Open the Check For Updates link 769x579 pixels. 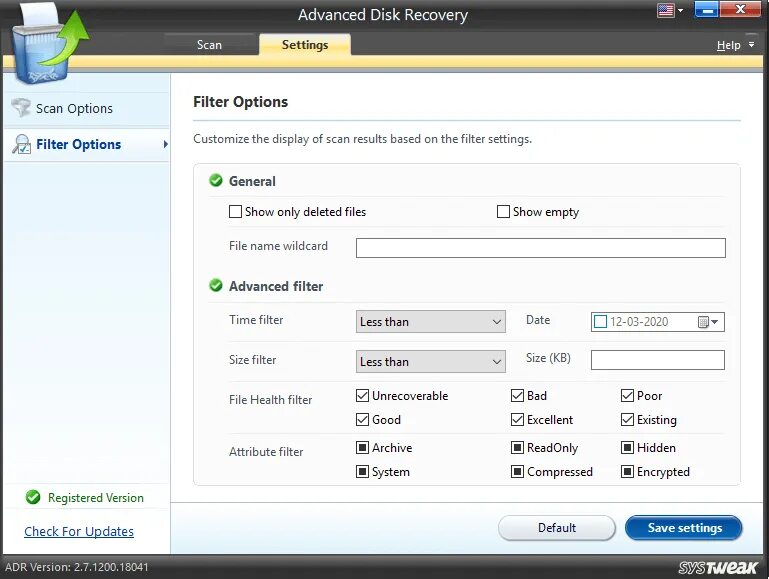[x=79, y=531]
